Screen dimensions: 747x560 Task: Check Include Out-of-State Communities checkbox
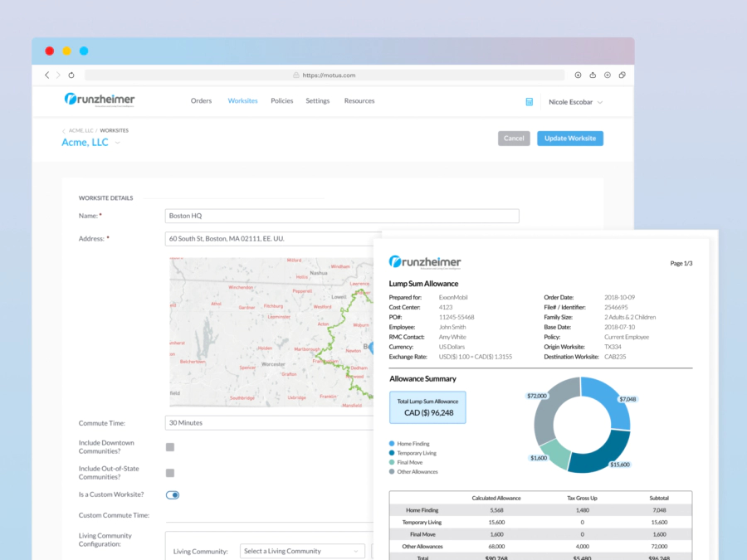click(170, 473)
